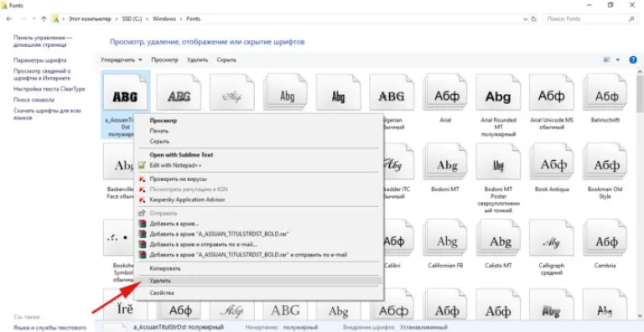The width and height of the screenshot is (644, 332).
Task: Click WinRAR icon beside Добавить в архив...
Action: click(142, 224)
